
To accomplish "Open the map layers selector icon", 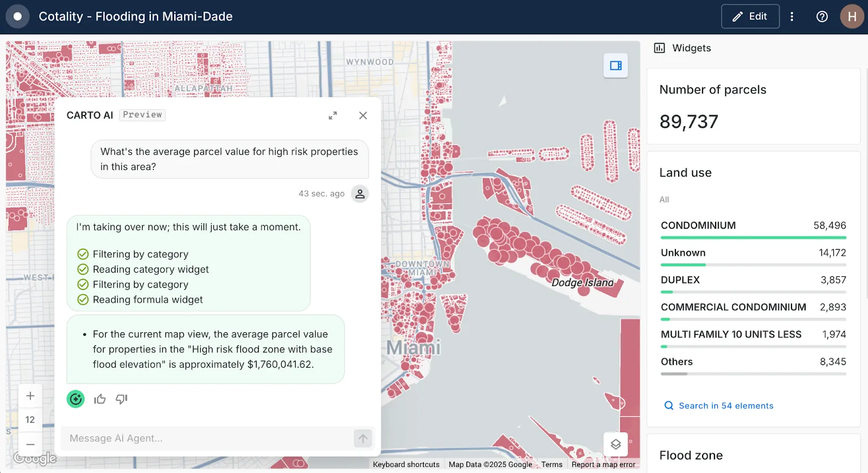I will pyautogui.click(x=616, y=444).
